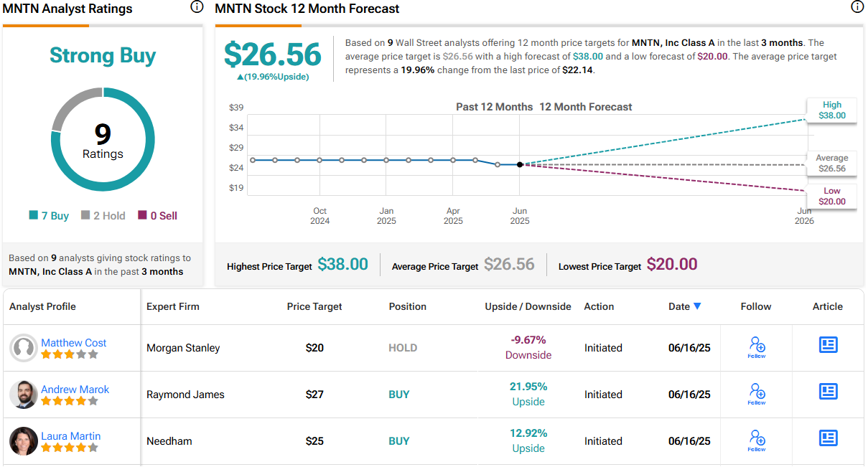Follow analyst Matthew Cost
The width and height of the screenshot is (868, 467).
click(x=757, y=348)
